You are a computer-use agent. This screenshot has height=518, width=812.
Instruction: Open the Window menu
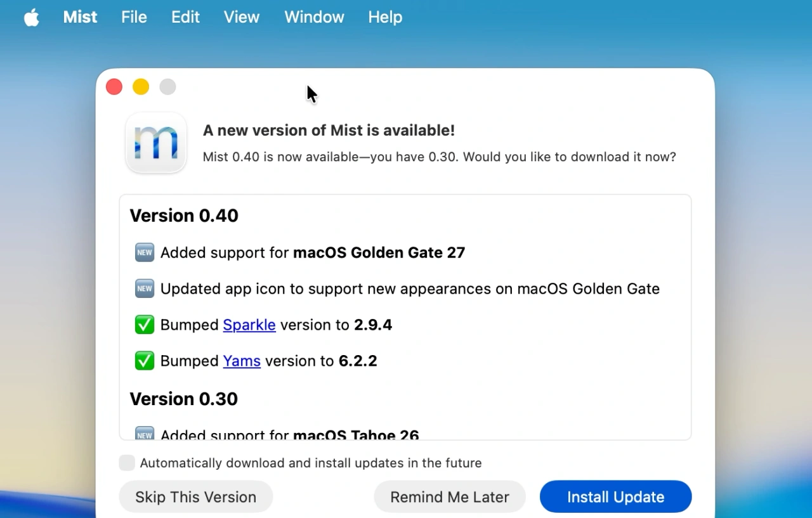point(314,17)
